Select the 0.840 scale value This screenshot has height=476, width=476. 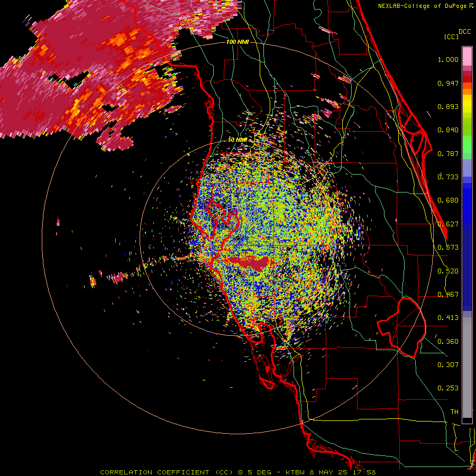[448, 130]
